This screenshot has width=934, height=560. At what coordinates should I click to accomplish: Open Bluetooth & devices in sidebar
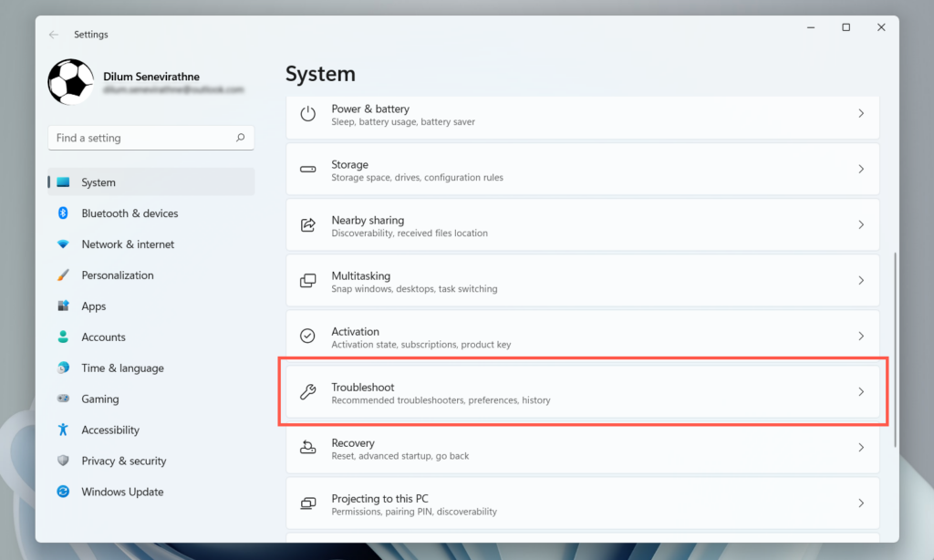coord(130,213)
